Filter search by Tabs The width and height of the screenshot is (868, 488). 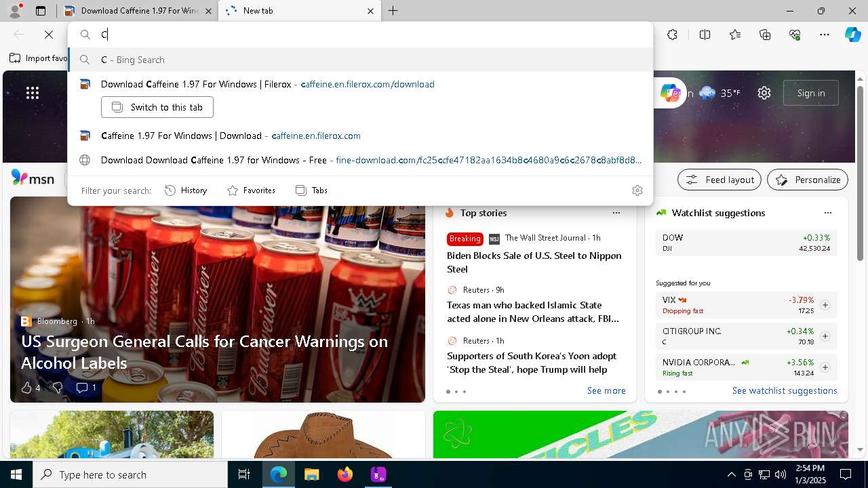point(311,190)
